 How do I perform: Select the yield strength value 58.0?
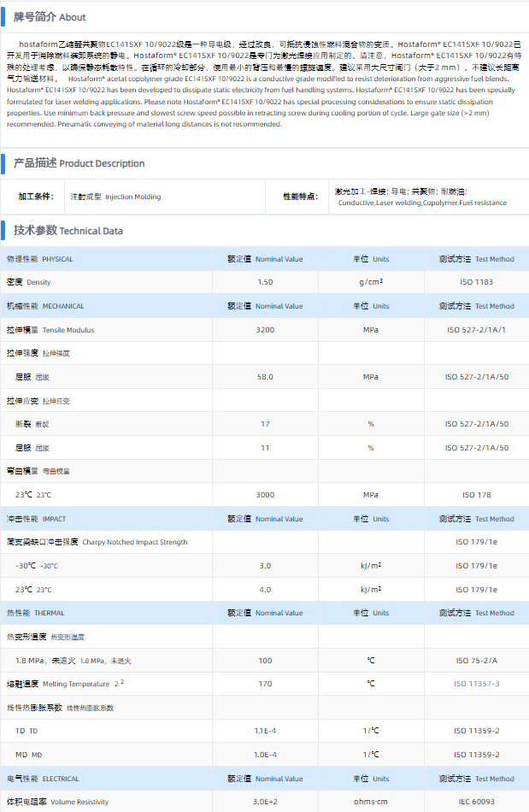click(265, 377)
